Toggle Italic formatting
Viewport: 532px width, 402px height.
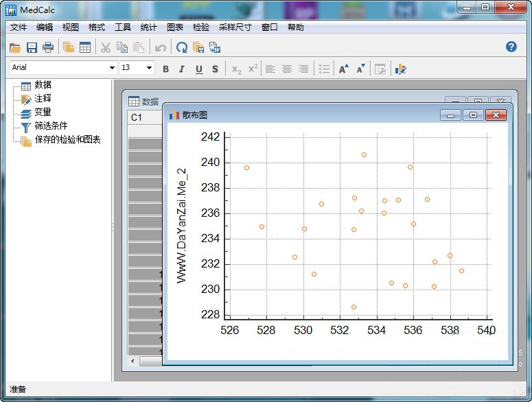(182, 69)
